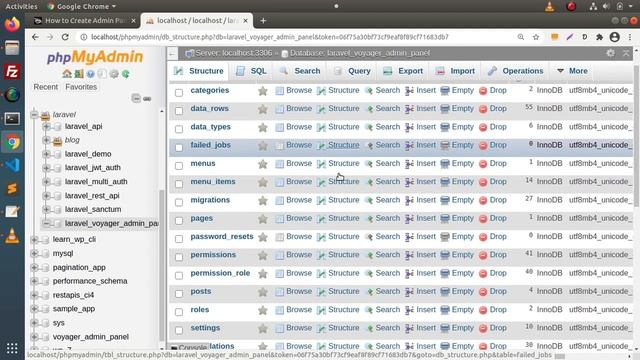This screenshot has width=640, height=360.
Task: Favorite the data_rows table star
Action: tap(263, 109)
